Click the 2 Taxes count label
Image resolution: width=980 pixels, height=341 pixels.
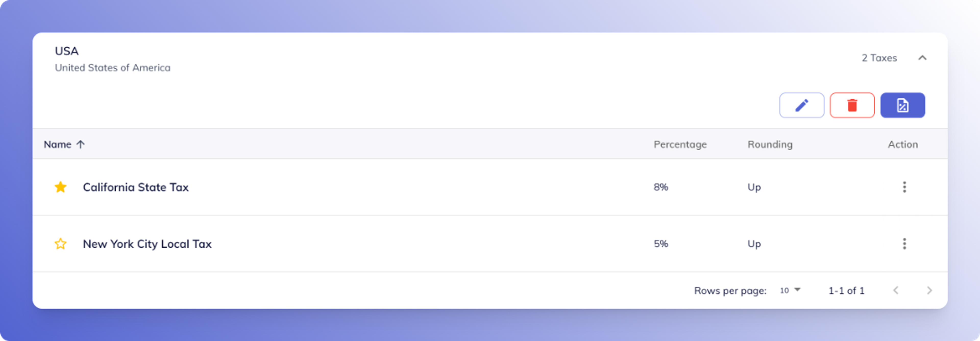click(x=879, y=58)
